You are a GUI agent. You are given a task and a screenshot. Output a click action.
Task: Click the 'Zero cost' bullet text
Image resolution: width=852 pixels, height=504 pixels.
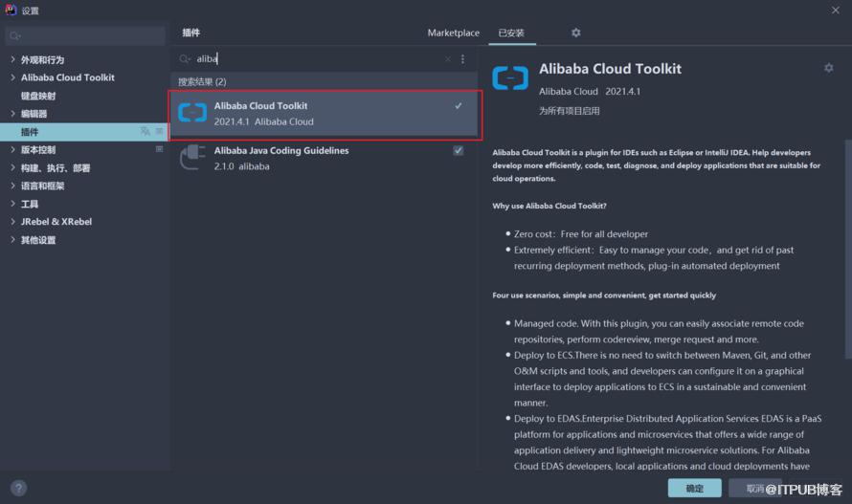[x=581, y=234]
